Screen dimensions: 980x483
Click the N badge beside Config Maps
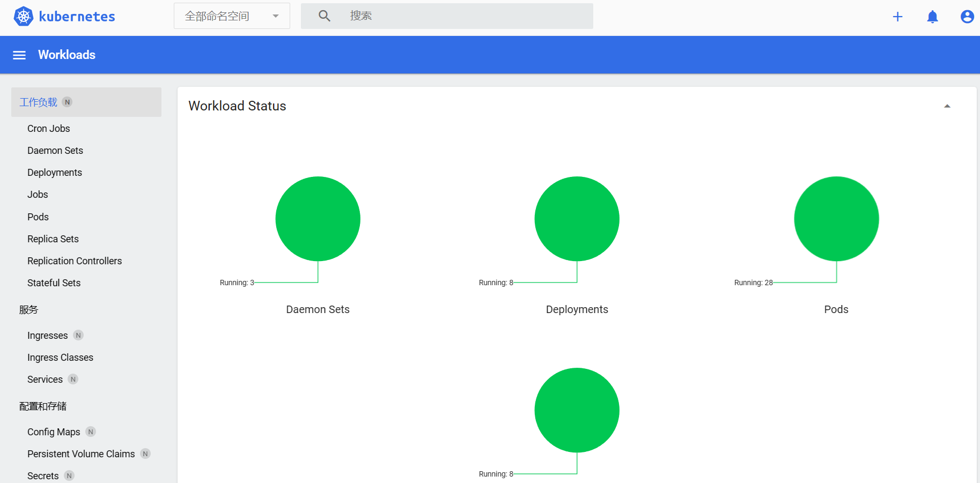click(x=91, y=432)
